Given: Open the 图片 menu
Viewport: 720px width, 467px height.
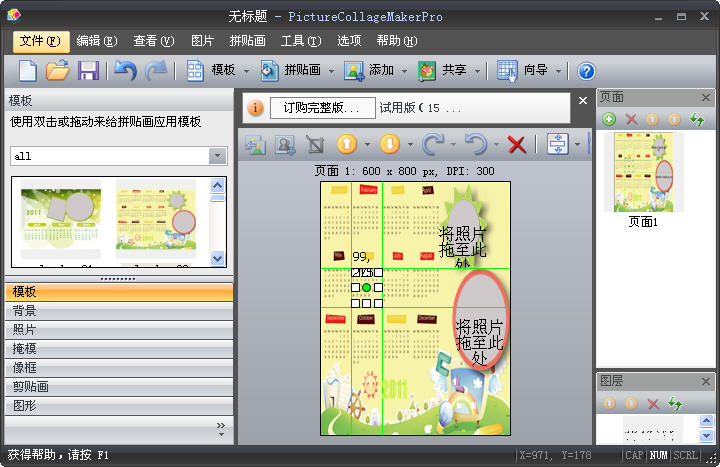Looking at the screenshot, I should pos(202,41).
